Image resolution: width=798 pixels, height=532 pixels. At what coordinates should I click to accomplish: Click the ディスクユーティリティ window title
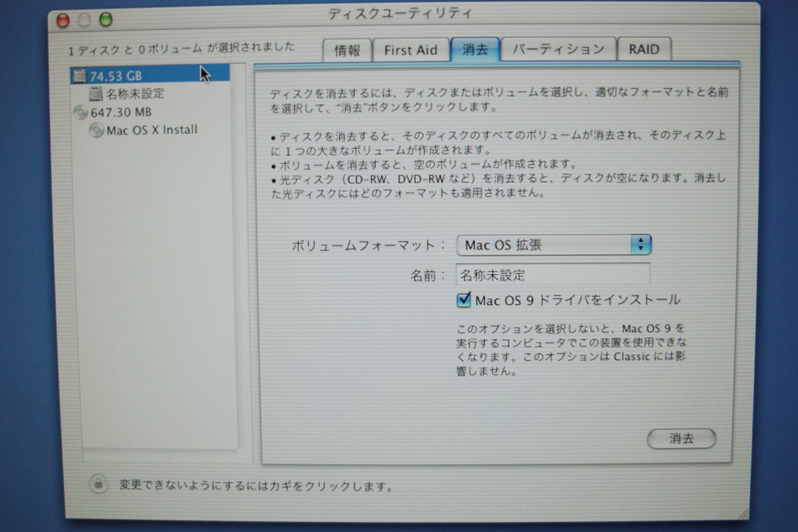point(400,14)
